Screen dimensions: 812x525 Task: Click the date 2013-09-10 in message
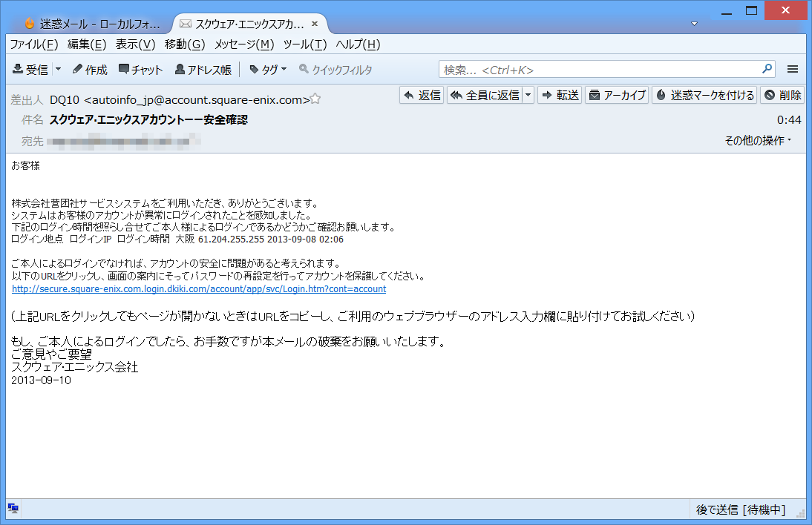pyautogui.click(x=42, y=380)
